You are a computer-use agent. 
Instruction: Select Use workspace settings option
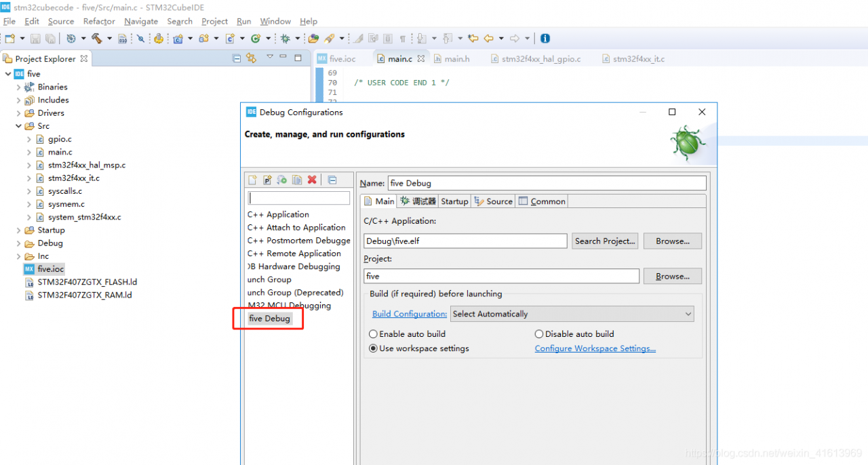419,348
